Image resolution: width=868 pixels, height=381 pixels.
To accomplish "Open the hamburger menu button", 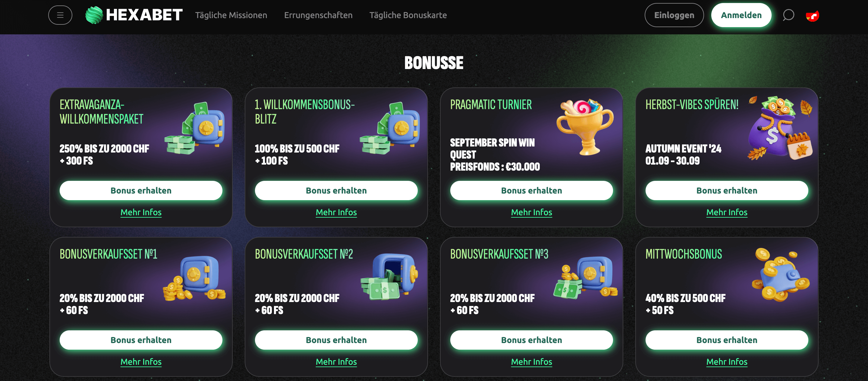I will (60, 15).
